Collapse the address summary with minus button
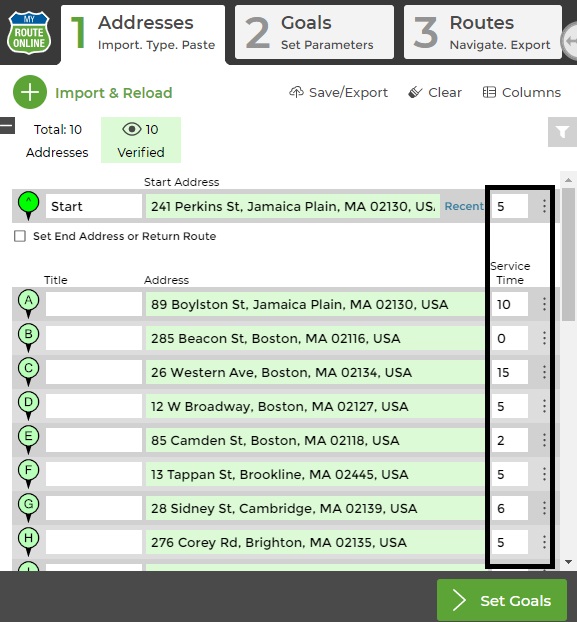The width and height of the screenshot is (577, 622). tap(7, 126)
